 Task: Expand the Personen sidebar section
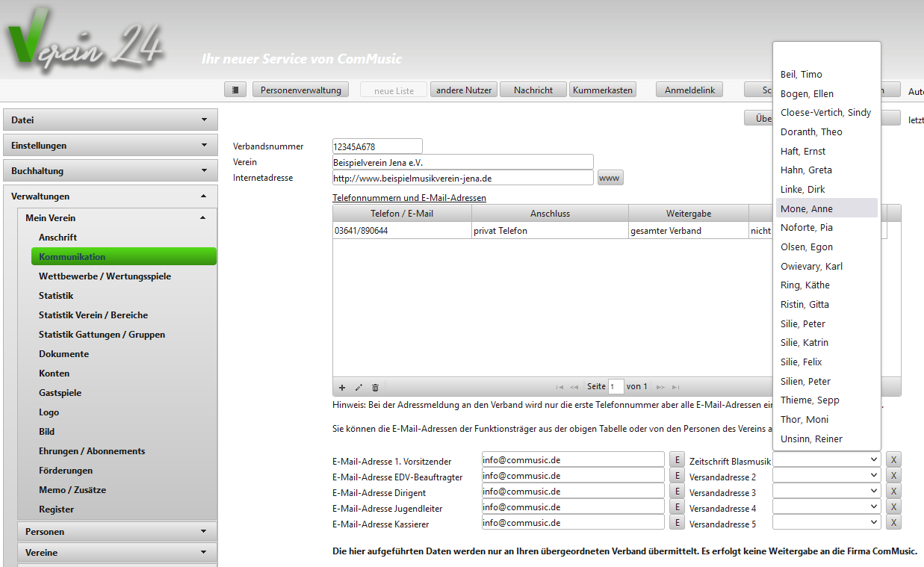117,531
